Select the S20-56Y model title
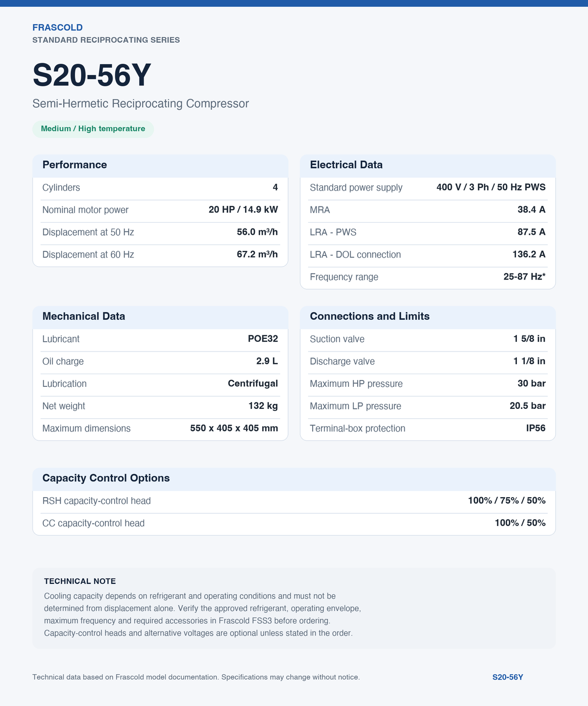Screen dimensions: 588x706 pos(92,76)
